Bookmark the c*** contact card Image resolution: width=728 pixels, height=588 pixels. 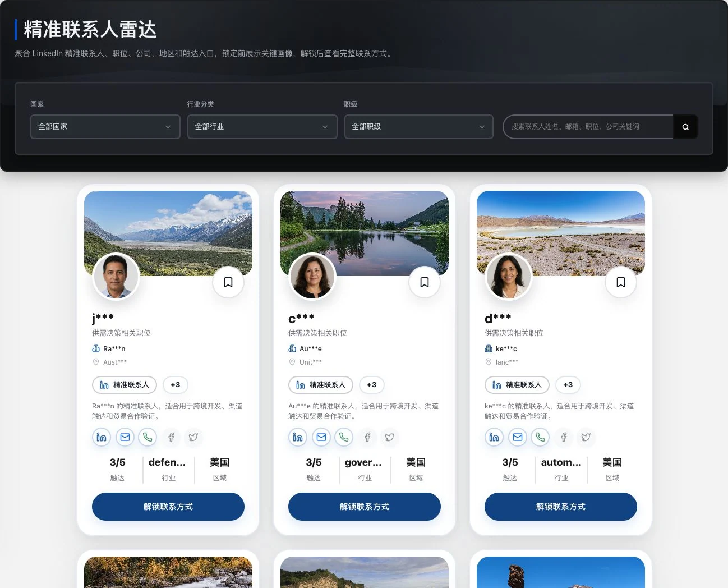425,282
